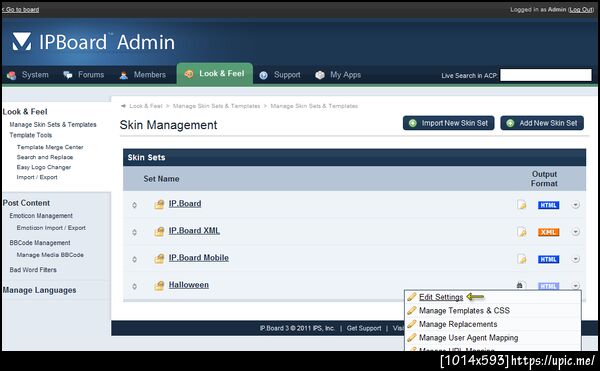The height and width of the screenshot is (371, 600).
Task: Open Import / Export under Template Tools
Action: click(x=37, y=177)
